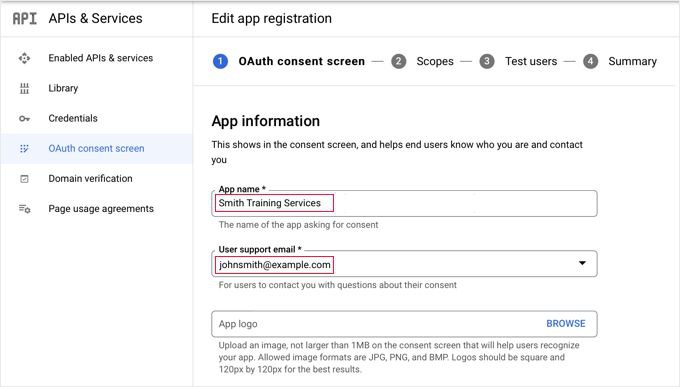The image size is (680, 387).
Task: Click step 1 circle for OAuth consent screen
Action: 220,61
